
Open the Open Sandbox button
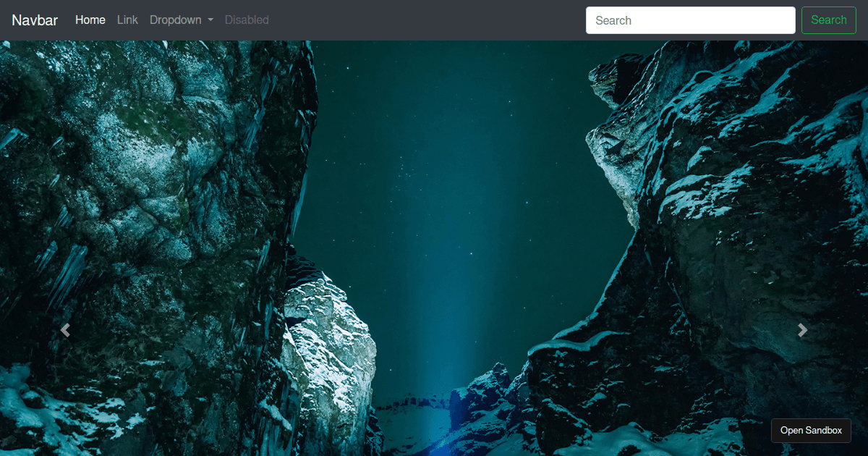pos(811,430)
